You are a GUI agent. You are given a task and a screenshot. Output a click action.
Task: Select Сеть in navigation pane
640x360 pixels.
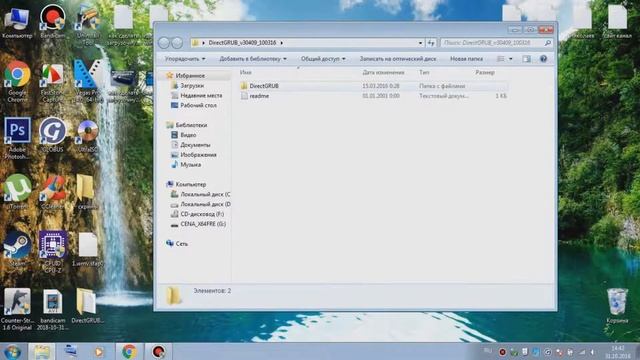pyautogui.click(x=181, y=243)
